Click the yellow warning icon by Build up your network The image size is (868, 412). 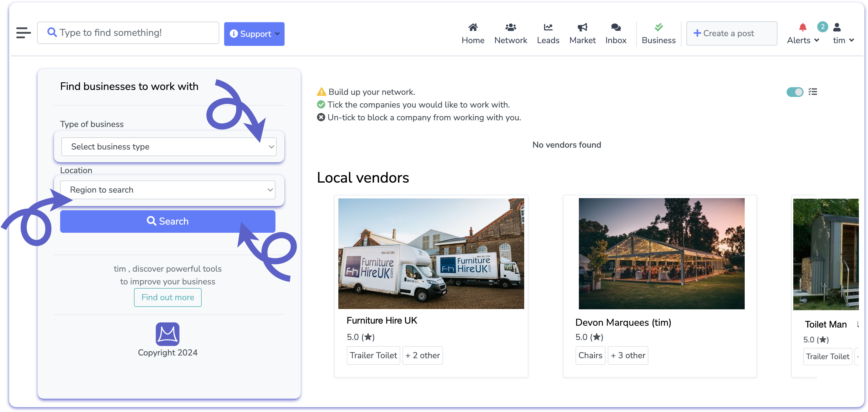321,92
